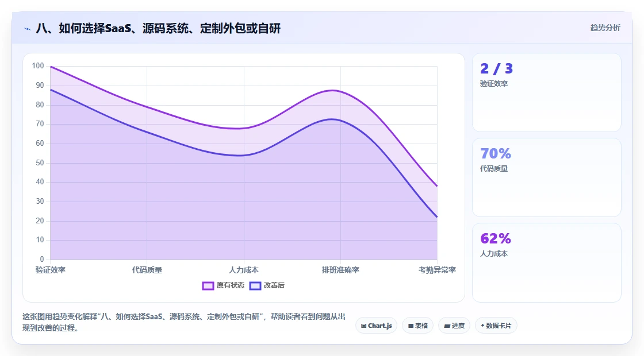
Task: Click the 原有状态 purple legend swatch
Action: [208, 286]
